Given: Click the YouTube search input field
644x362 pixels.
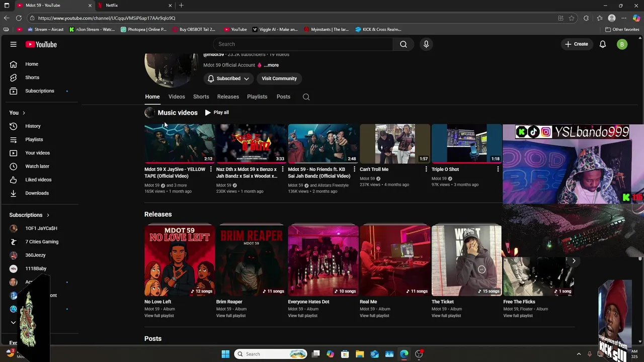Looking at the screenshot, I should coord(303,44).
